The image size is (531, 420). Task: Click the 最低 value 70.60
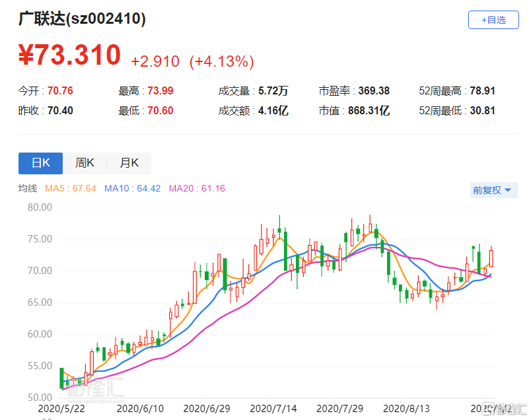[x=160, y=111]
